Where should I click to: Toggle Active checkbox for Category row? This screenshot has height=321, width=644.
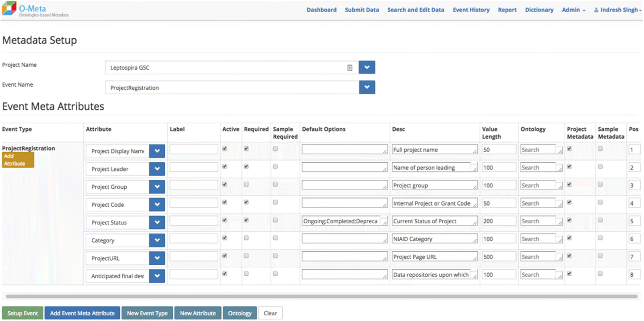tap(225, 238)
